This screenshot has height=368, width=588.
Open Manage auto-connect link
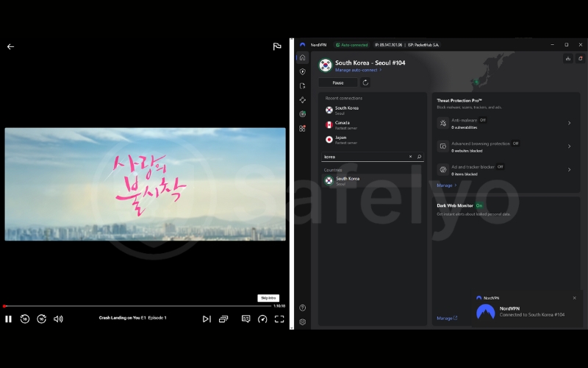(x=359, y=70)
